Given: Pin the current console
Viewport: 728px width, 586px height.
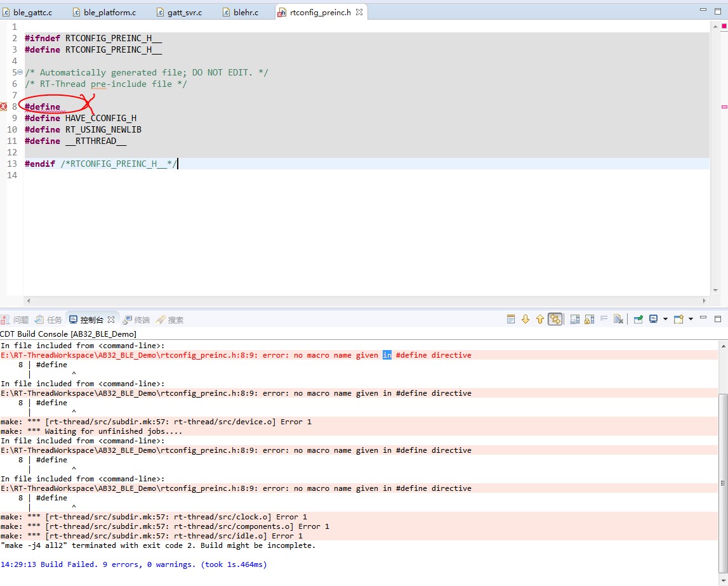Looking at the screenshot, I should 639,319.
